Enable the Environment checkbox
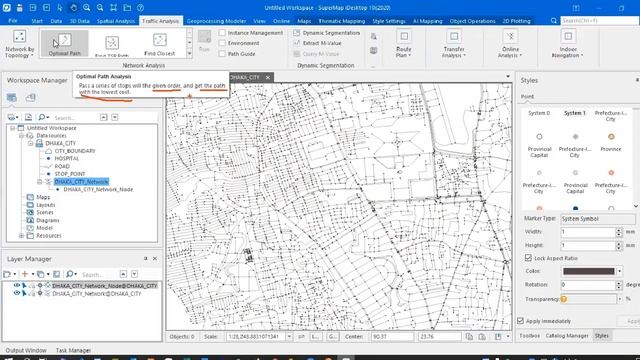640x360 pixels. 222,43
